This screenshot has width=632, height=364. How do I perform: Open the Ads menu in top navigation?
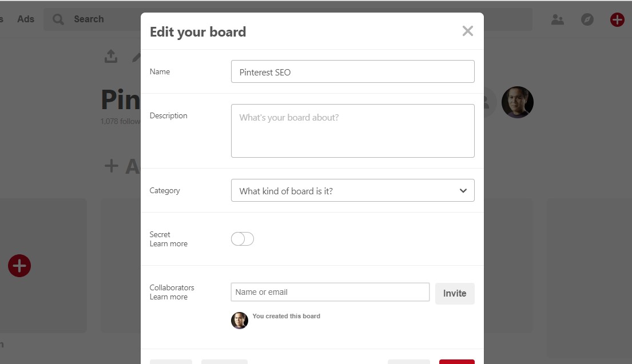coord(26,19)
